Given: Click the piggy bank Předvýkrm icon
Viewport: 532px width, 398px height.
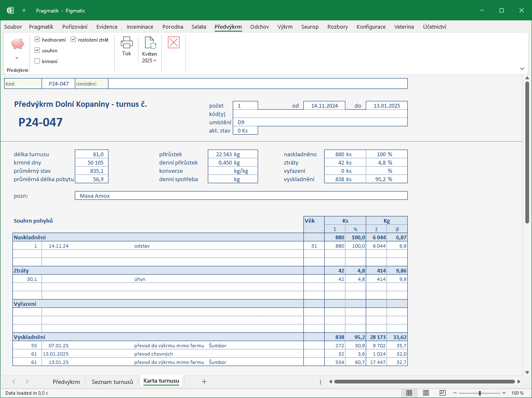Looking at the screenshot, I should click(x=17, y=44).
